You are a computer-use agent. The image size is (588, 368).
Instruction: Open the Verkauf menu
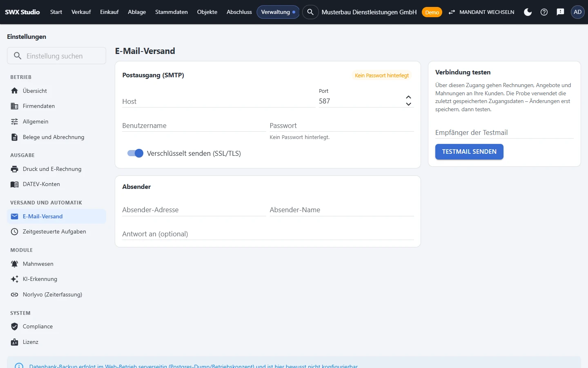point(81,12)
